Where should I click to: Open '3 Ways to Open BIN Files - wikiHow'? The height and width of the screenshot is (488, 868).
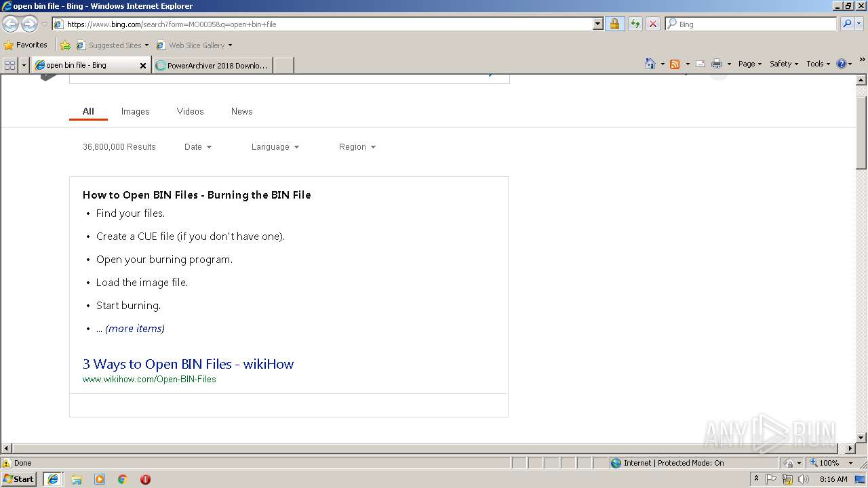pos(189,364)
